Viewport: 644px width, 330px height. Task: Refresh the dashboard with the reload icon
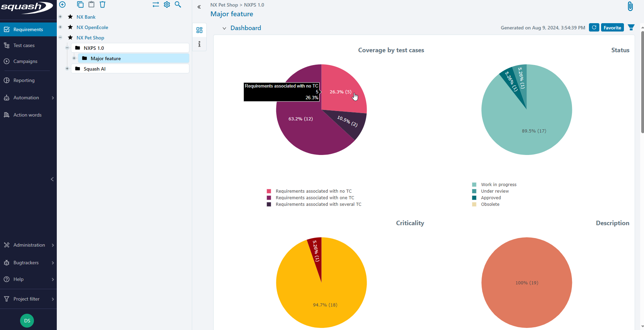594,28
